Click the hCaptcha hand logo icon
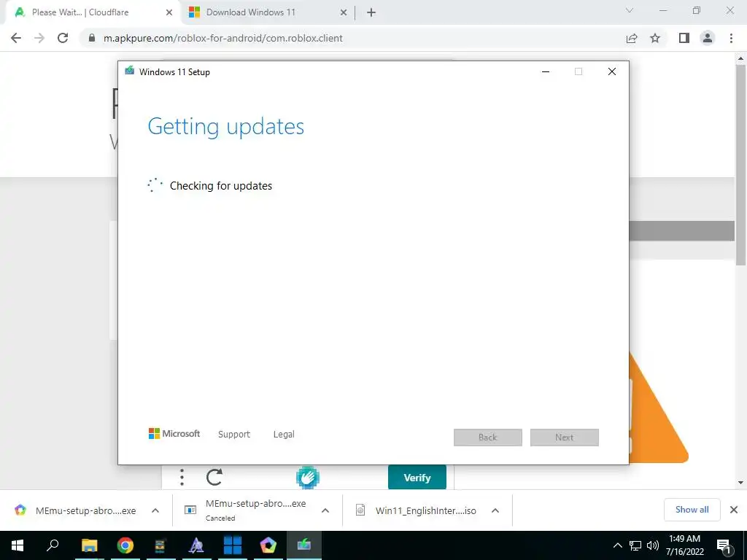This screenshot has width=747, height=560. [308, 477]
